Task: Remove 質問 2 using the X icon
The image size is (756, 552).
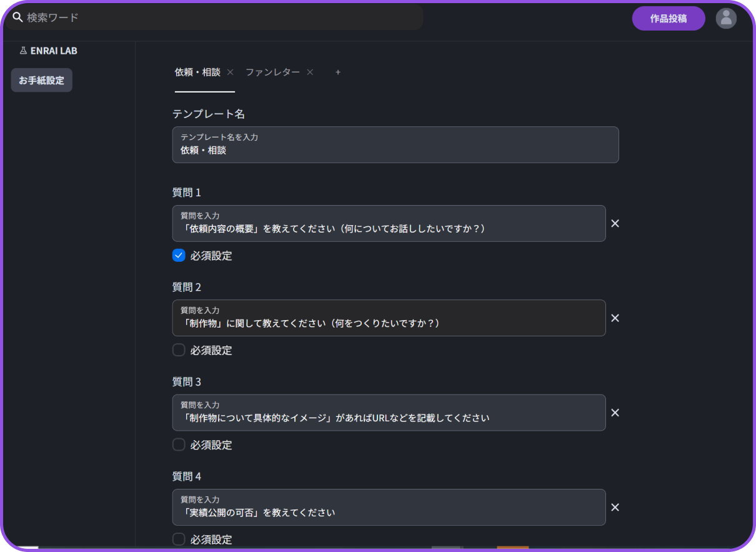Action: [x=615, y=318]
